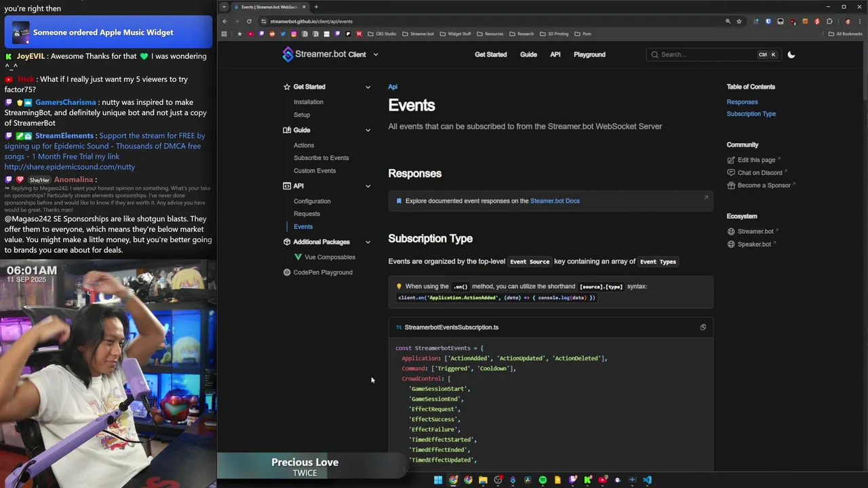The image size is (868, 488).
Task: Open Subscribe to Events sidebar page
Action: pos(321,158)
